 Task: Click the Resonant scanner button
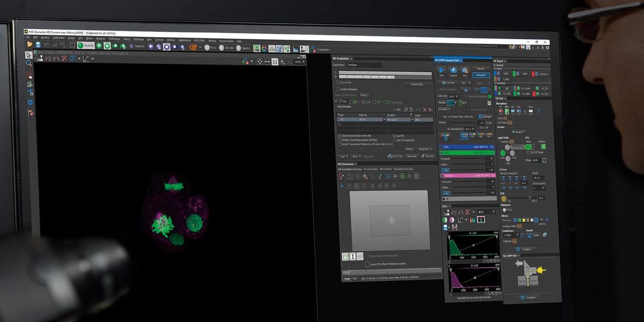(x=481, y=75)
